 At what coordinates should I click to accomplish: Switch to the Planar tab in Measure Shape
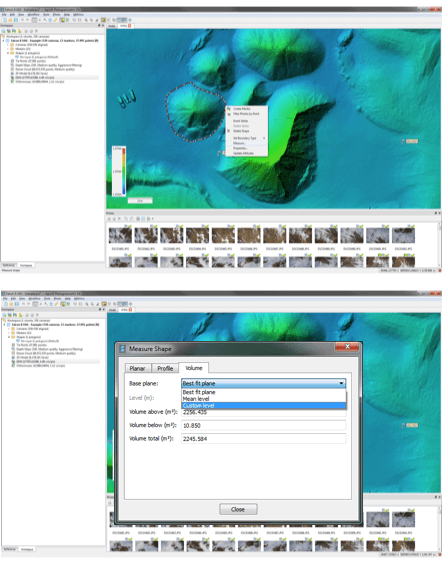pos(137,368)
